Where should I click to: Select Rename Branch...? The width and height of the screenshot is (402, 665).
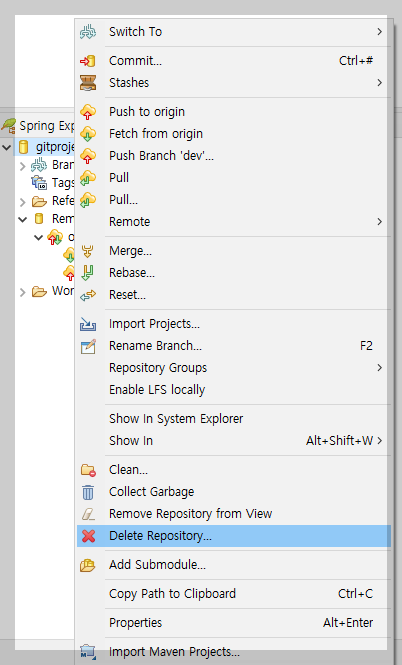coord(233,346)
